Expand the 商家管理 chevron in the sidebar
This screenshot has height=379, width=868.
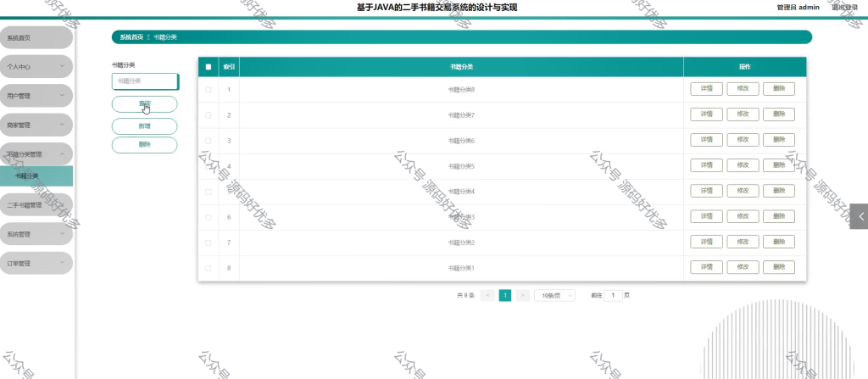(62, 125)
